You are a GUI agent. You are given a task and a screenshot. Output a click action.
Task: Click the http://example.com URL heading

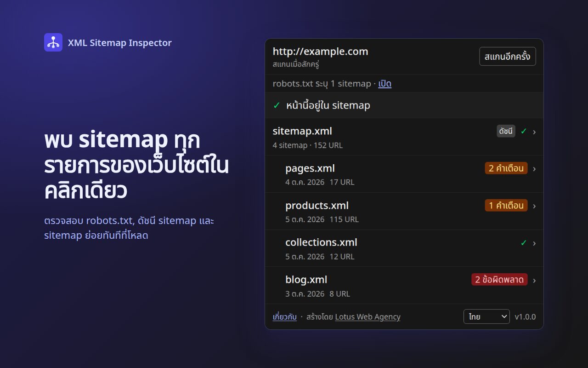[321, 52]
